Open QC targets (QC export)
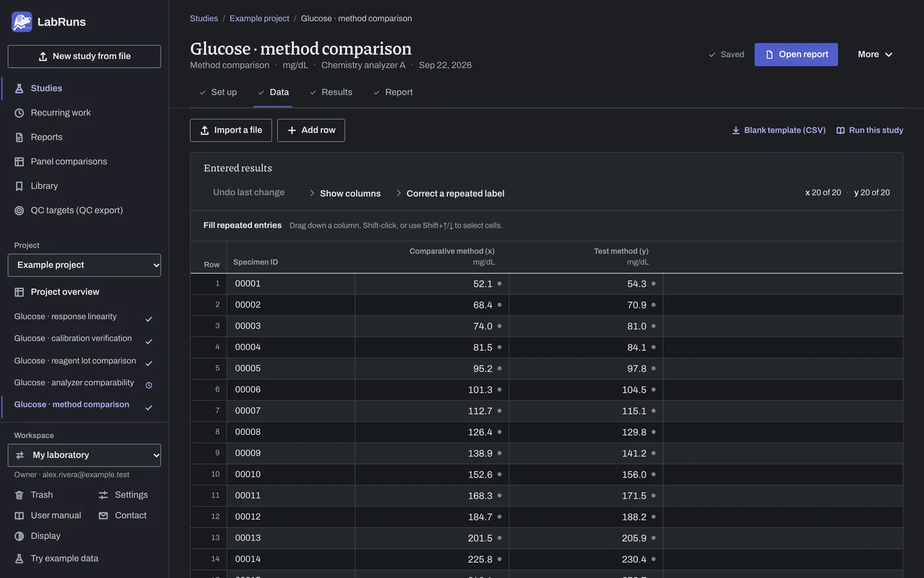The width and height of the screenshot is (924, 578). tap(84, 211)
